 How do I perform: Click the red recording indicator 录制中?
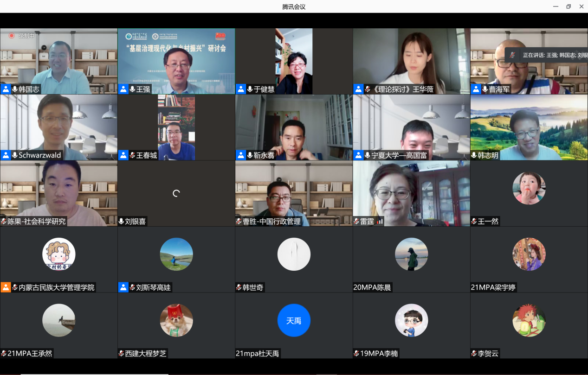click(12, 36)
